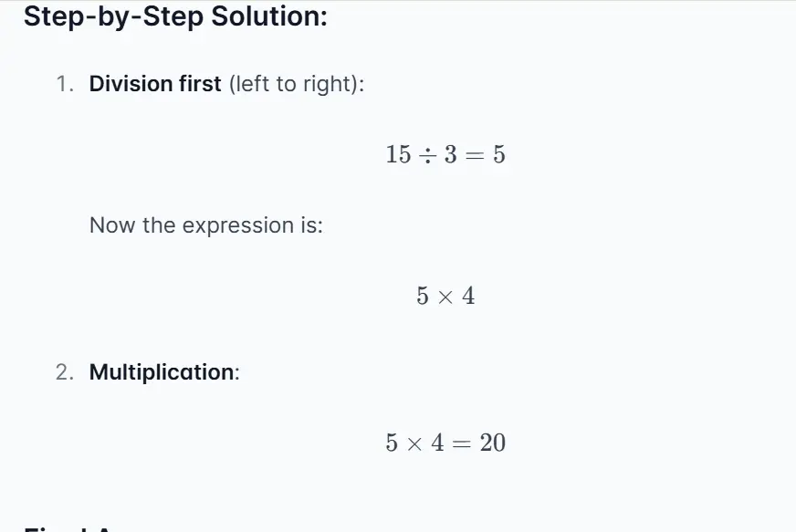This screenshot has width=796, height=532.
Task: Click the "(left to right):" text
Action: [x=296, y=84]
